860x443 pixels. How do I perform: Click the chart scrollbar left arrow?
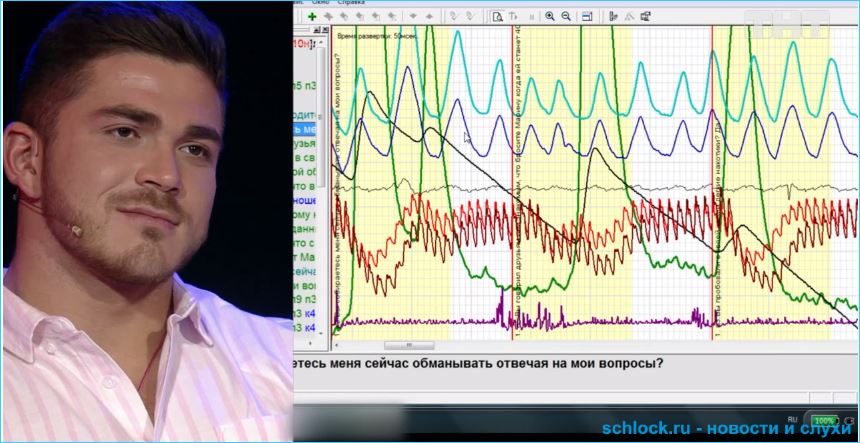click(x=336, y=345)
